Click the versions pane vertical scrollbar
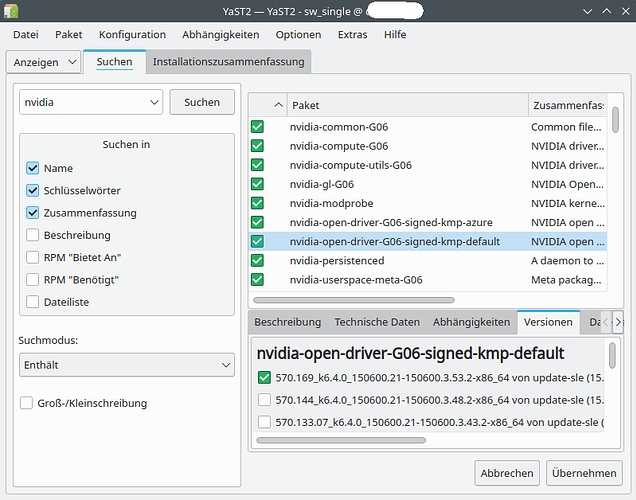 [x=612, y=355]
